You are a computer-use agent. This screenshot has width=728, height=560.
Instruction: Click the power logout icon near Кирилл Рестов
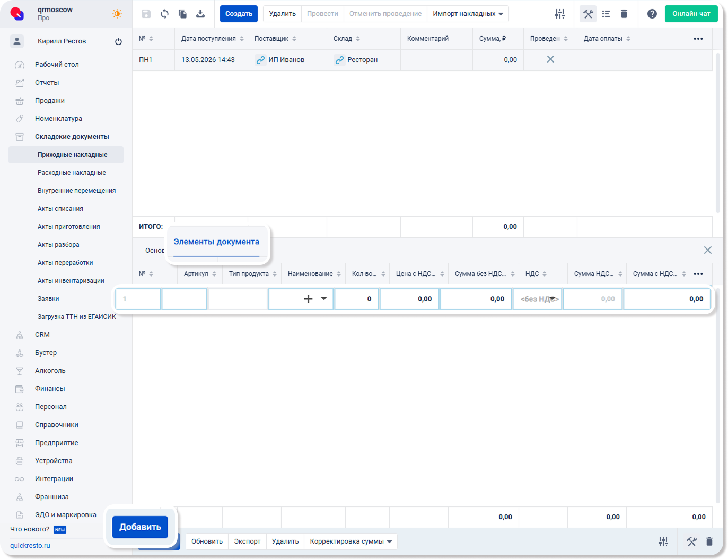(118, 41)
